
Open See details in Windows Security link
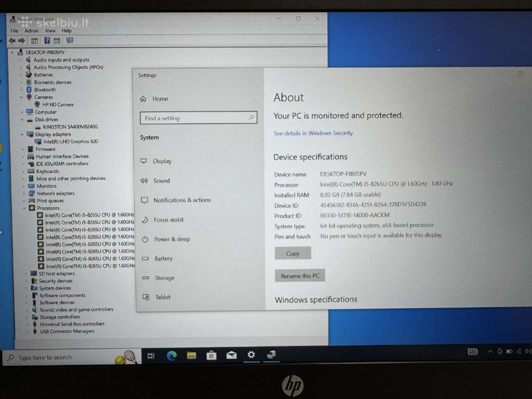(x=313, y=133)
